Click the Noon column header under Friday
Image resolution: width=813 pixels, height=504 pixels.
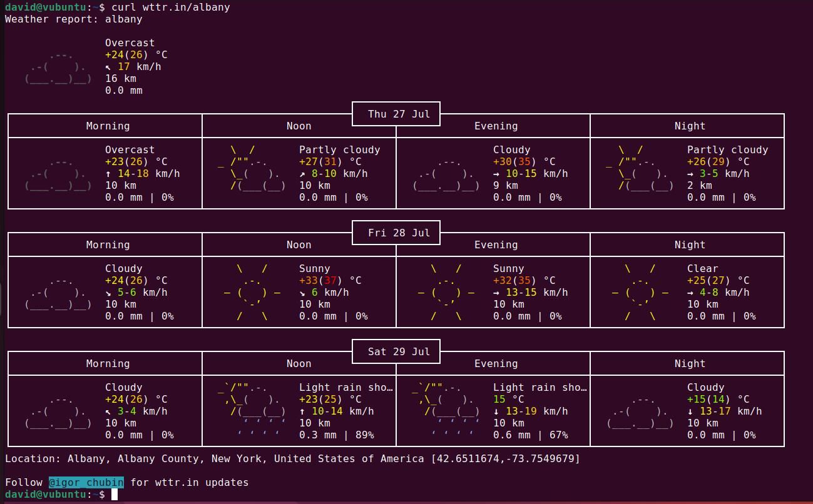[299, 244]
